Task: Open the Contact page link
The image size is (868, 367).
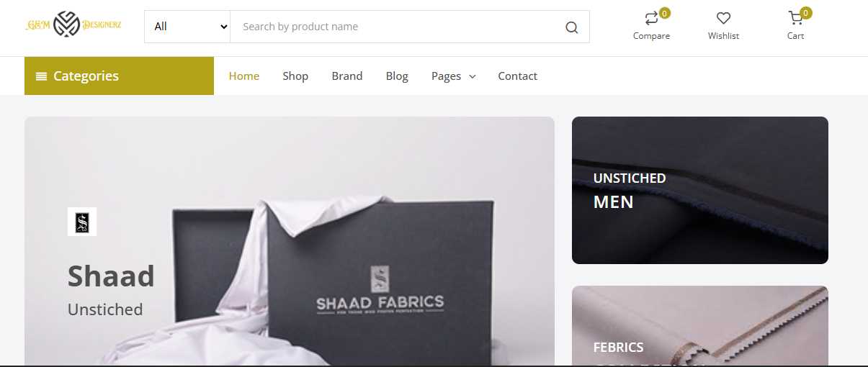Action: click(x=518, y=76)
